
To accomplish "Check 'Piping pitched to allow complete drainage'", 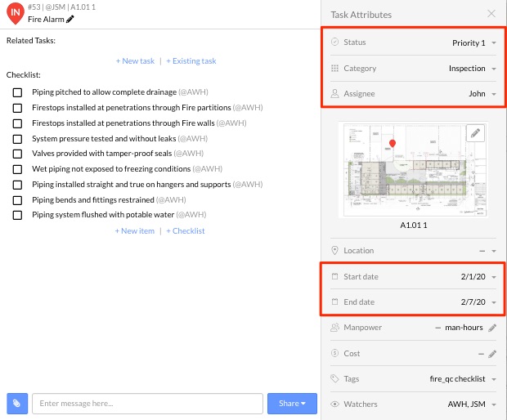I will (x=17, y=92).
